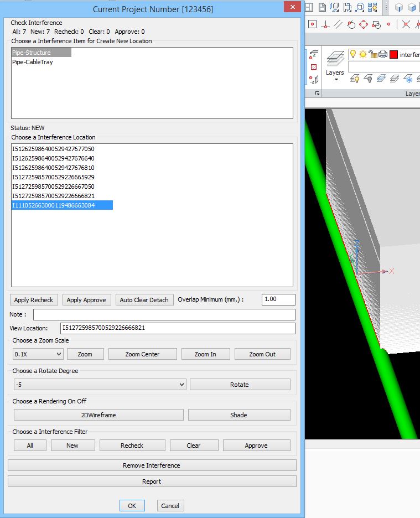Screen dimensions: 420x518
Task: Click the parallel lines snap icon
Action: 338,24
